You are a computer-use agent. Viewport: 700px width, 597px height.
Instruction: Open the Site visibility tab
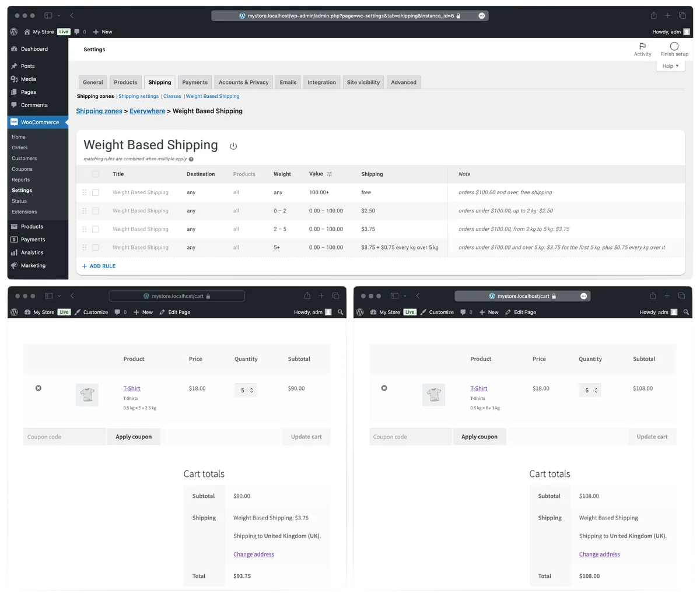pos(363,82)
